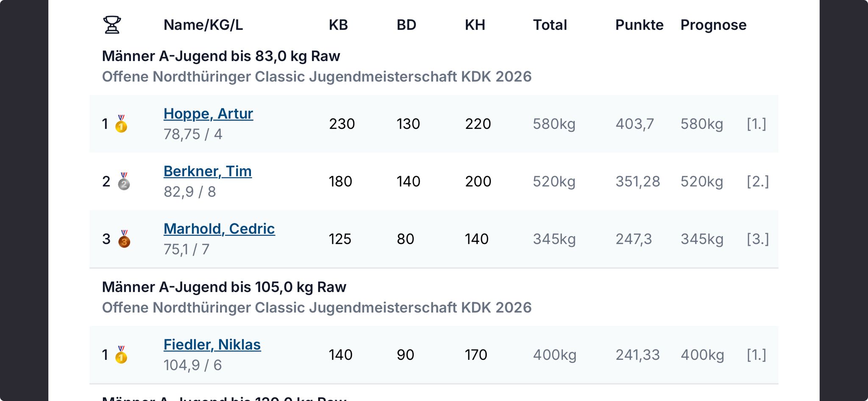Click the Punkte column header

[639, 25]
